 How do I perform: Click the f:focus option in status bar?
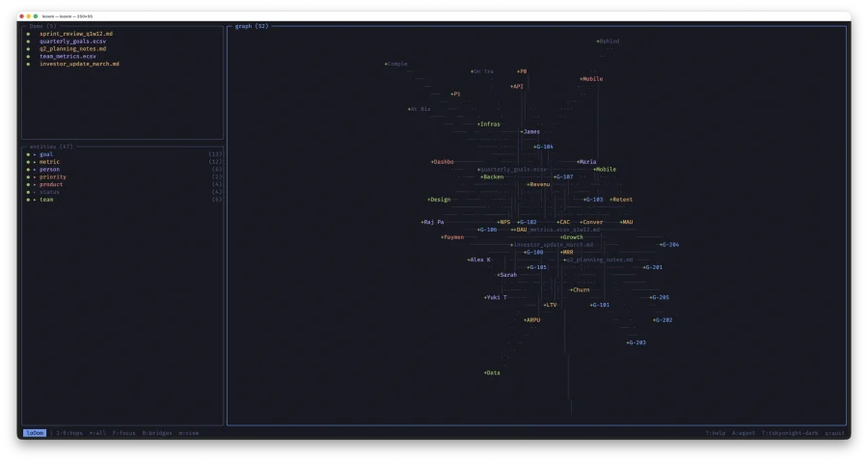coord(124,433)
